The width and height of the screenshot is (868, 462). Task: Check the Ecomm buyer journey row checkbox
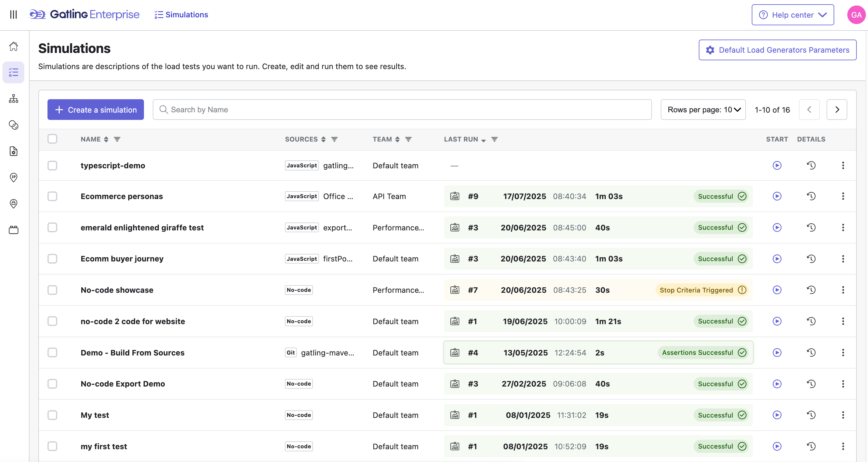(x=52, y=258)
